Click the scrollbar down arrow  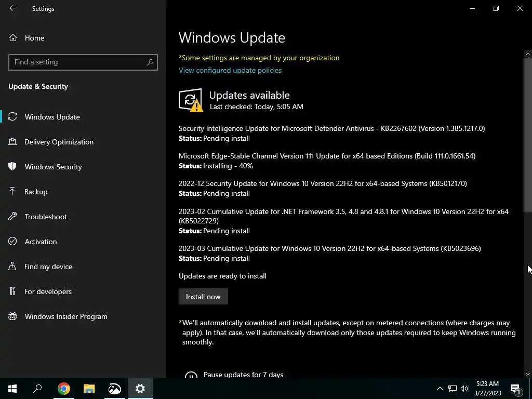tap(528, 374)
